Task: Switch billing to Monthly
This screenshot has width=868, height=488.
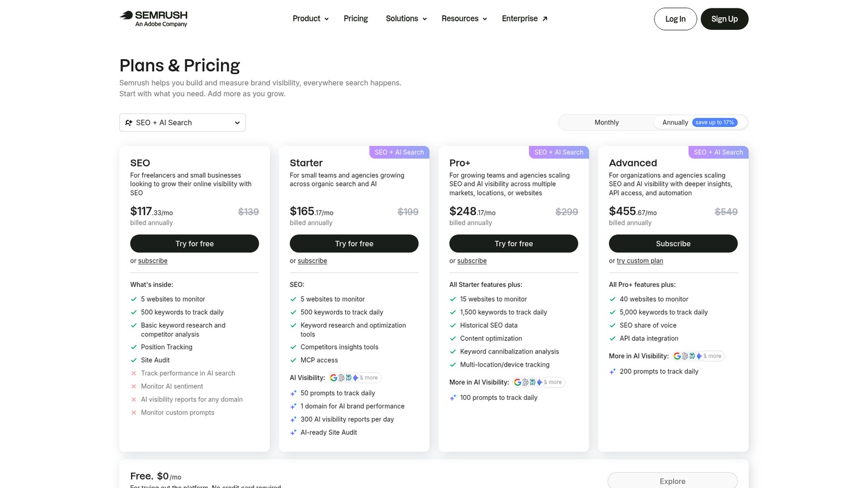Action: pyautogui.click(x=606, y=123)
